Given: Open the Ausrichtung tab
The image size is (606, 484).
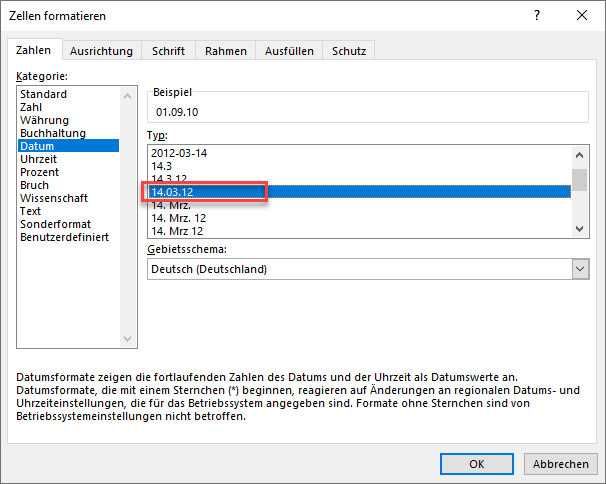Looking at the screenshot, I should pyautogui.click(x=101, y=51).
